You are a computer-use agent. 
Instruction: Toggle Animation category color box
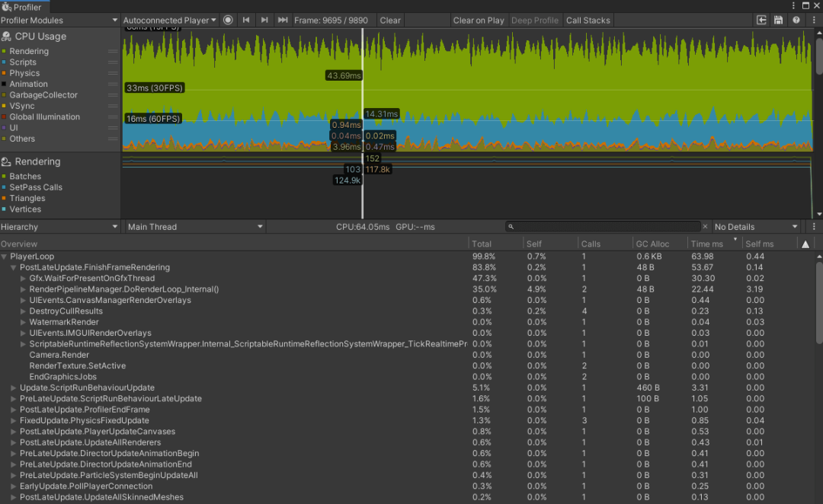5,84
